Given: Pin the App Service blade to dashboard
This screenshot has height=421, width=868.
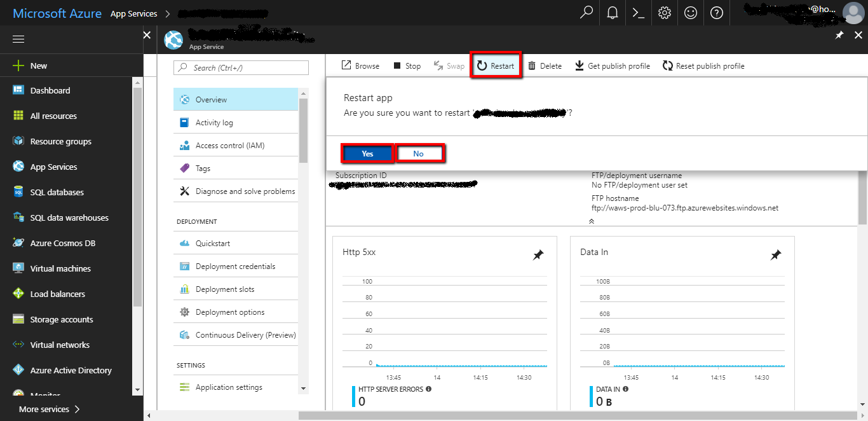Looking at the screenshot, I should pyautogui.click(x=839, y=36).
